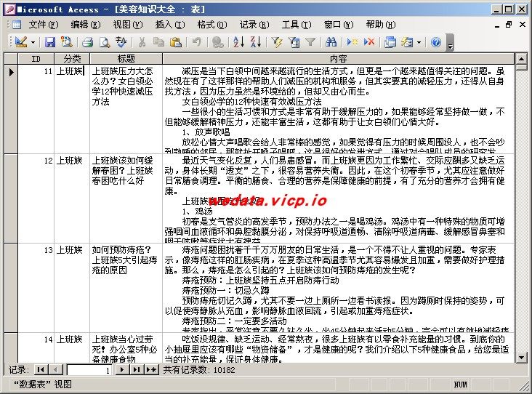Click title cell 上班族压力大怎么办
Image resolution: width=532 pixels, height=394 pixels.
tap(126, 109)
